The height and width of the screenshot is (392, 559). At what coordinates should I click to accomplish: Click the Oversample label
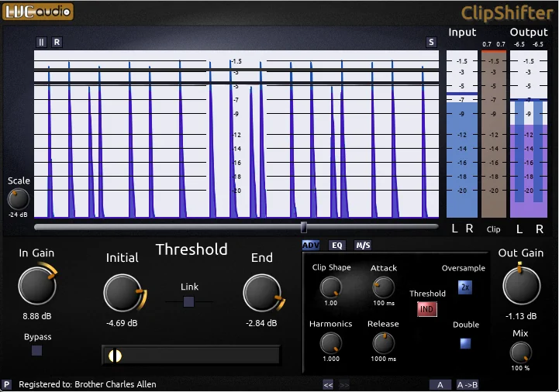tap(464, 268)
